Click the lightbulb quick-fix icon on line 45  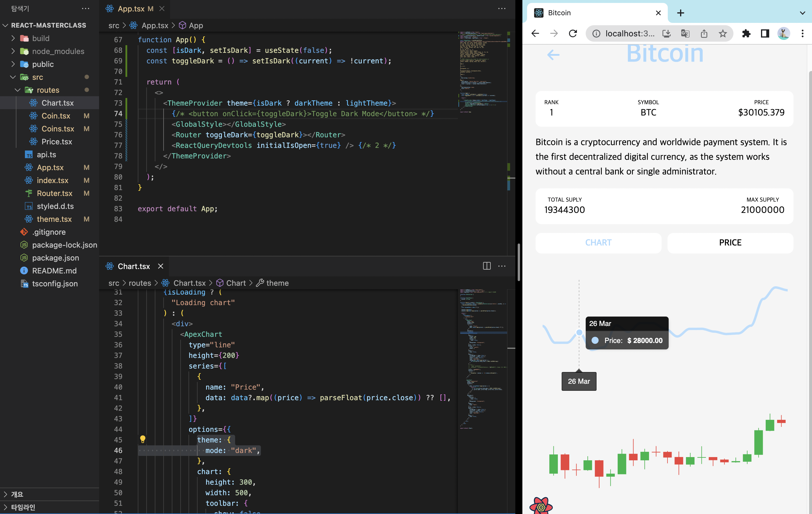click(143, 439)
